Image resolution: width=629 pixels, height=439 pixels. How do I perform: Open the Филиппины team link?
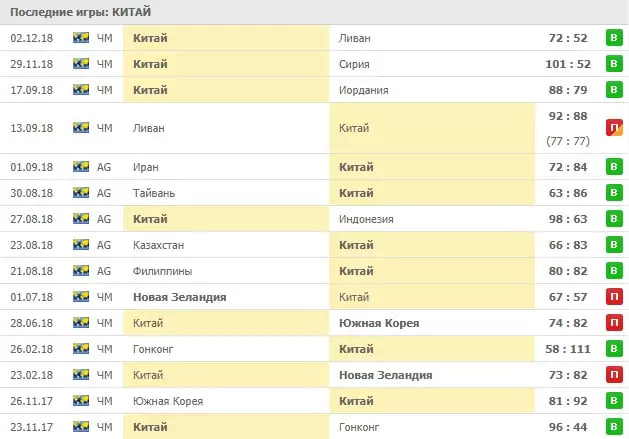click(x=162, y=271)
